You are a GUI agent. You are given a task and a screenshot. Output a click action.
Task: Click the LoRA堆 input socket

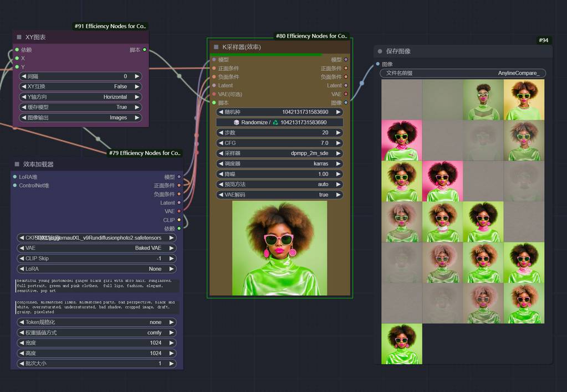[14, 177]
